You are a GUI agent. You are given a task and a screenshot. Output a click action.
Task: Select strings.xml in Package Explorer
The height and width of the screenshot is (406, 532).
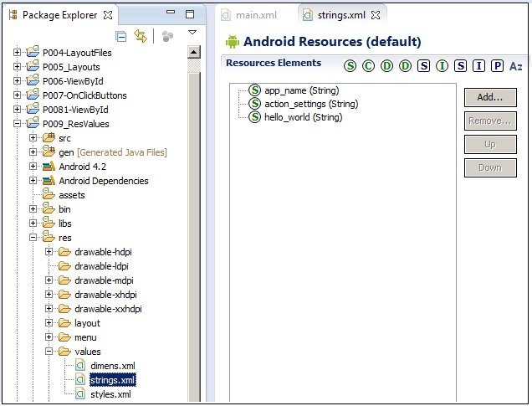(113, 380)
